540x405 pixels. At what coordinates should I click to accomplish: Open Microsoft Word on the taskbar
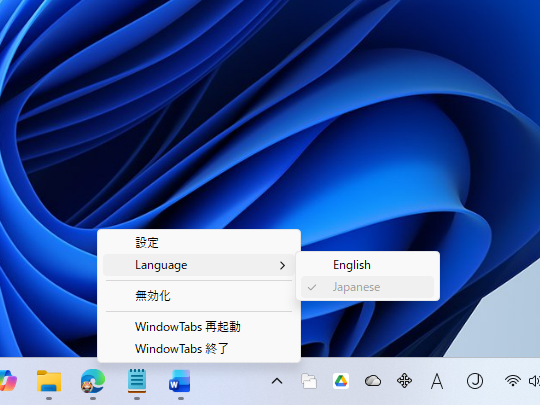click(x=180, y=381)
